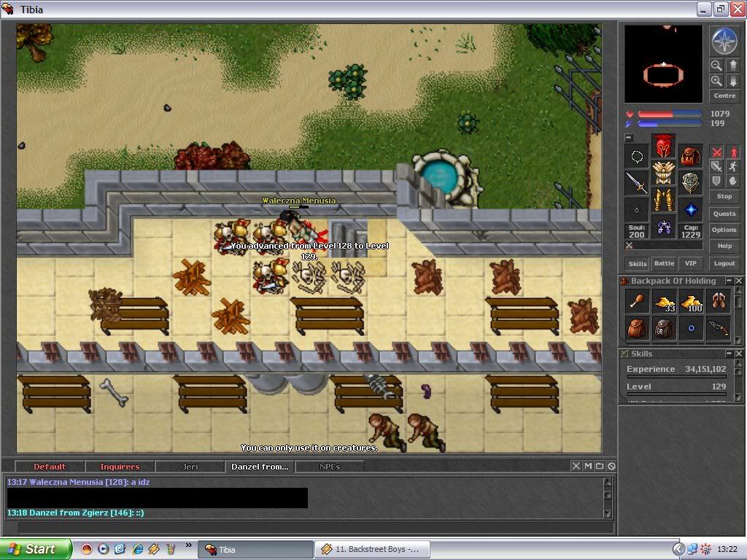747x560 pixels.
Task: Open the Windows Start menu
Action: coord(36,549)
